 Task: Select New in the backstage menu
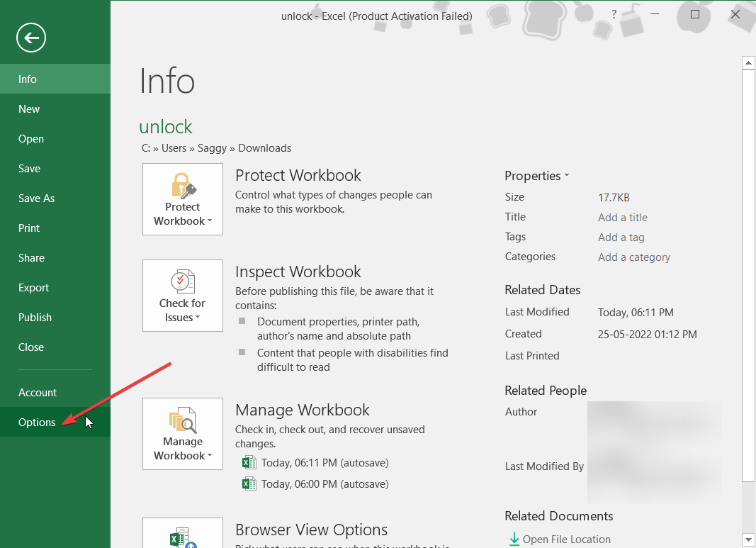coord(55,109)
